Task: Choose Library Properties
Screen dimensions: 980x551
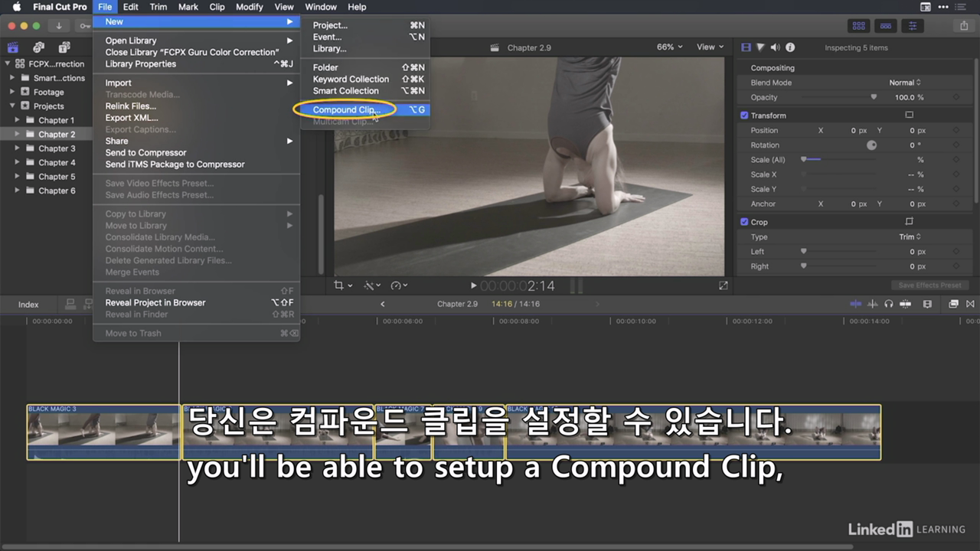Action: (x=196, y=64)
